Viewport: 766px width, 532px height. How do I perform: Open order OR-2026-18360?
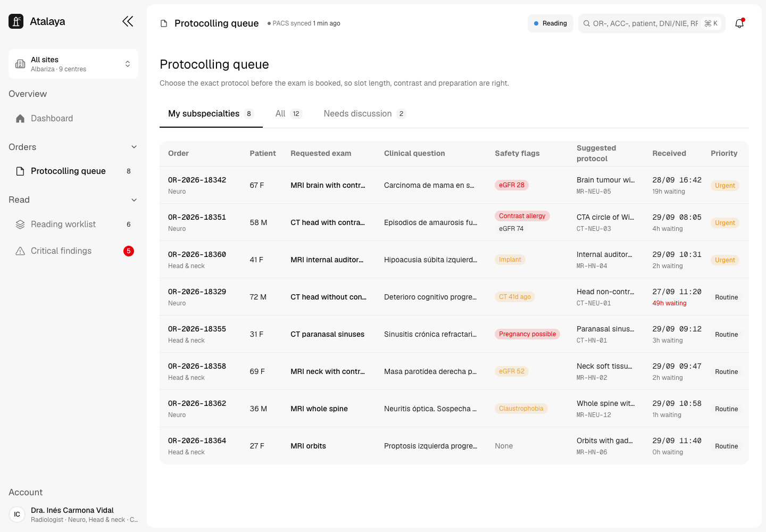point(197,254)
